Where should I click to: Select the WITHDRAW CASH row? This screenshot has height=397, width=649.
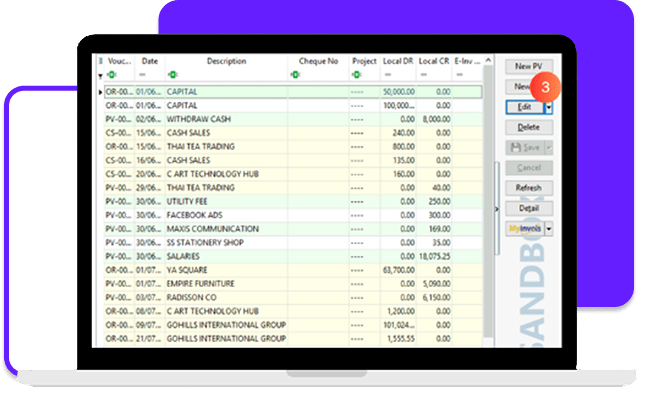(293, 119)
